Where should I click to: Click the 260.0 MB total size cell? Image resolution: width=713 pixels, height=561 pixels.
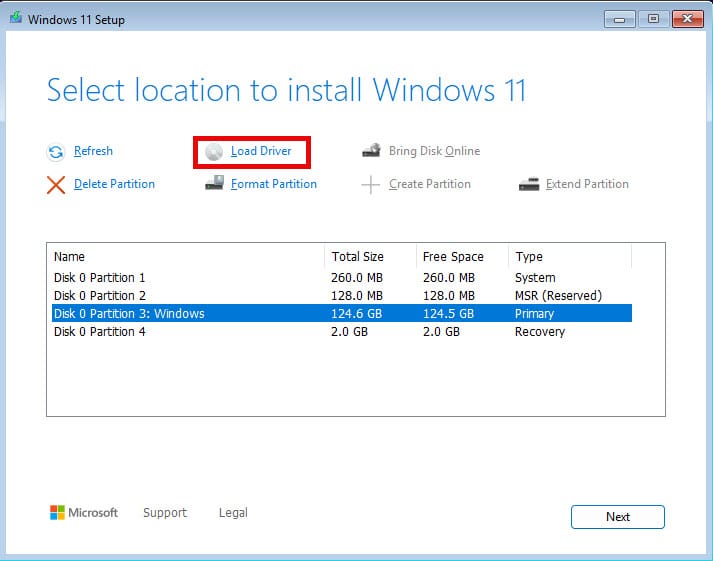click(357, 278)
